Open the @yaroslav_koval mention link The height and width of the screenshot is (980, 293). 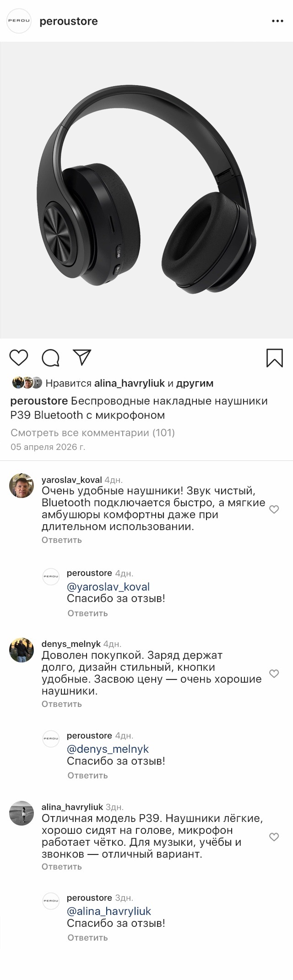tap(109, 587)
